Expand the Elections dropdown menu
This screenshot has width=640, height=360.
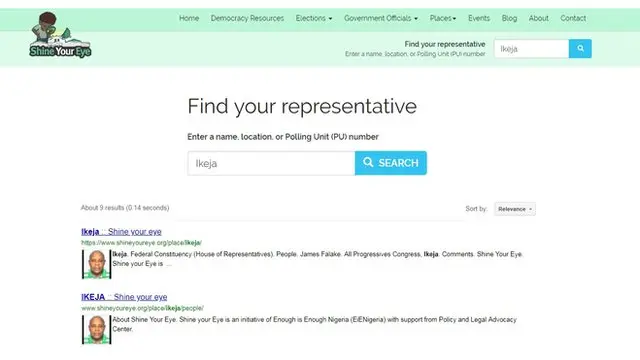pyautogui.click(x=314, y=18)
